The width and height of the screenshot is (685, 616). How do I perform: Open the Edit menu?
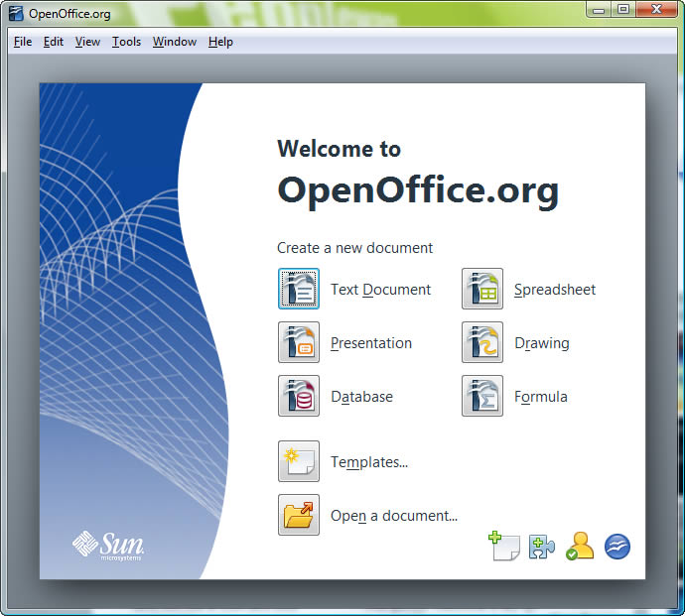point(54,42)
